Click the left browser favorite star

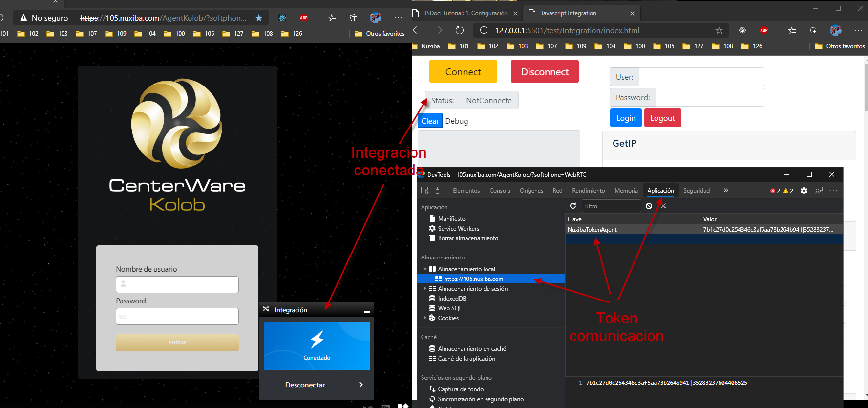tap(259, 18)
